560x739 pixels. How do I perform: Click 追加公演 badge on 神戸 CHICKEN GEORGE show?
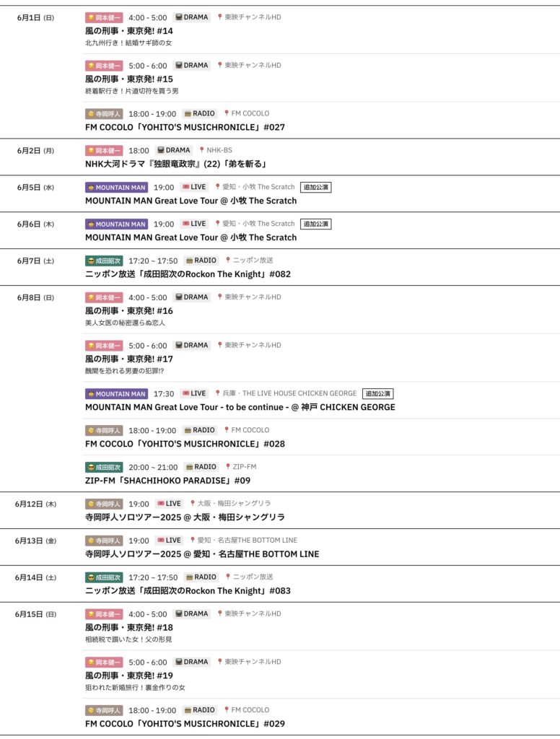[377, 393]
